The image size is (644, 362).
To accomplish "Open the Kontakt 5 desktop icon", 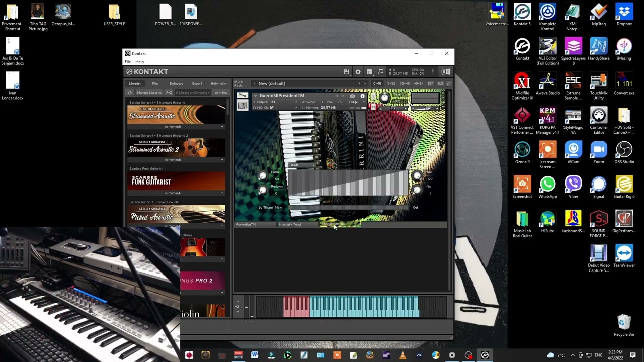I will [522, 14].
